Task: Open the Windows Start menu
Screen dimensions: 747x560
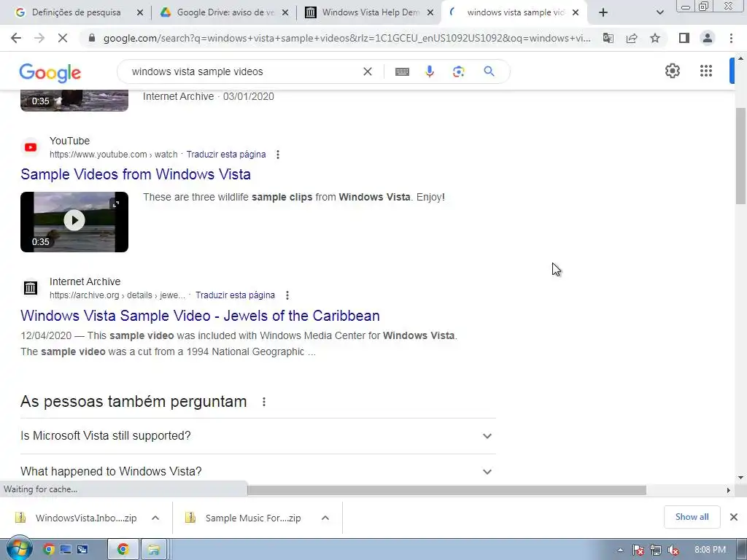Action: click(x=18, y=549)
